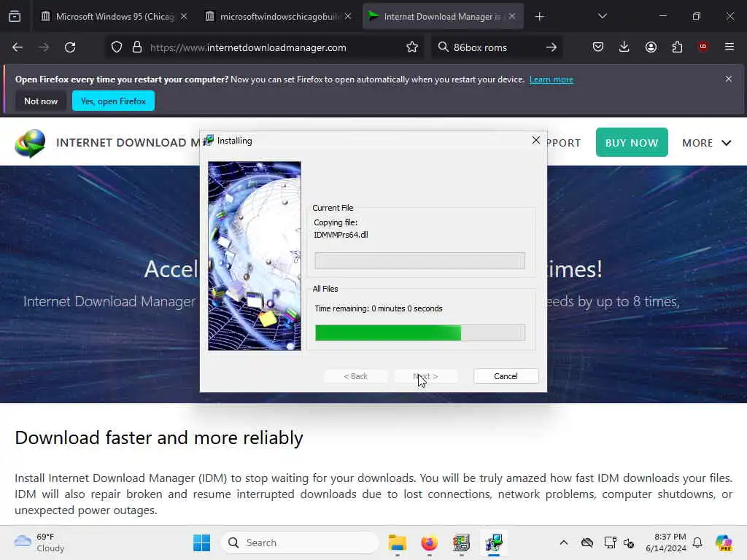Image resolution: width=747 pixels, height=560 pixels.
Task: Dismiss the Firefox notification bar
Action: point(729,79)
